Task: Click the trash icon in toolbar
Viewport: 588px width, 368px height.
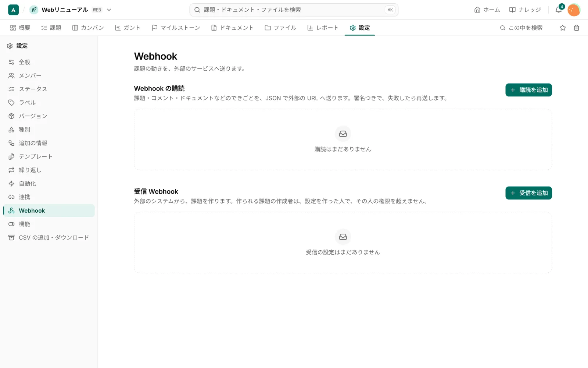Action: pyautogui.click(x=577, y=28)
